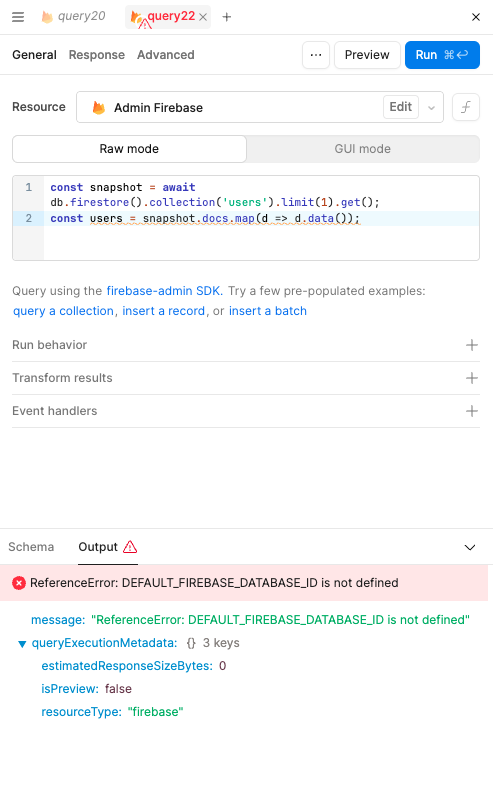
Task: Open the firebase-admin SDK link
Action: tap(164, 291)
